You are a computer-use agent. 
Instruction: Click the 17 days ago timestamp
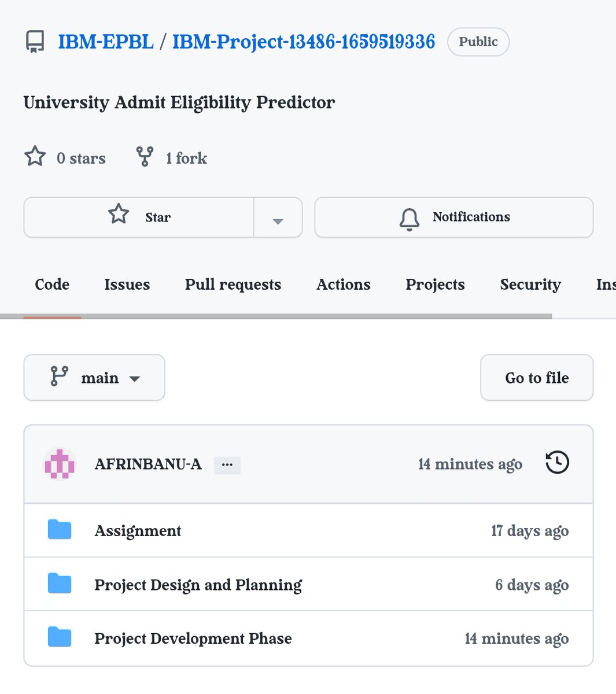point(530,531)
